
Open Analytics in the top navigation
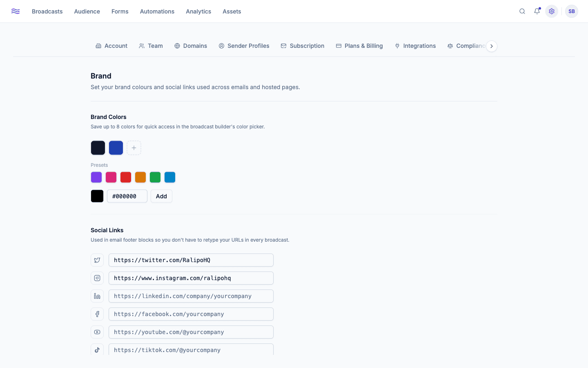[198, 11]
